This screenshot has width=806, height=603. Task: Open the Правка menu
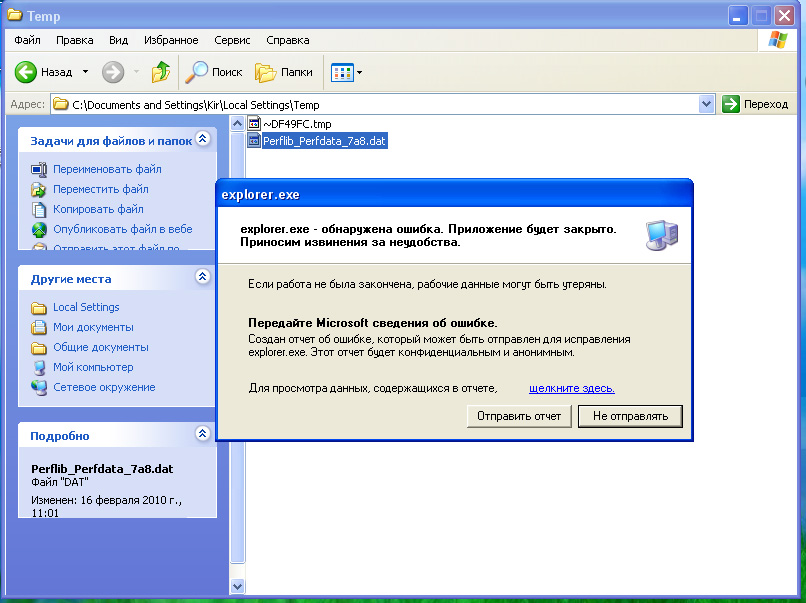coord(75,40)
